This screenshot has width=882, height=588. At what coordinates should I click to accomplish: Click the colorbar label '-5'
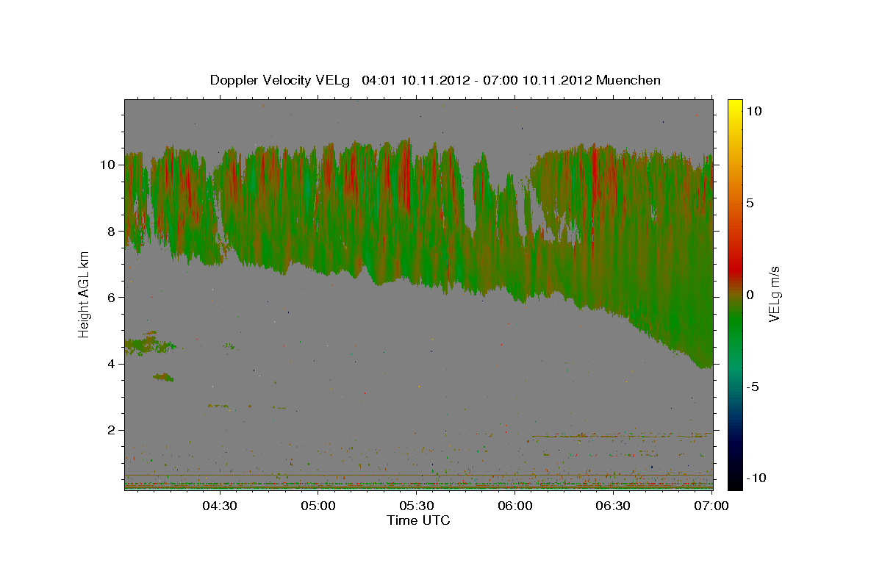coord(753,387)
